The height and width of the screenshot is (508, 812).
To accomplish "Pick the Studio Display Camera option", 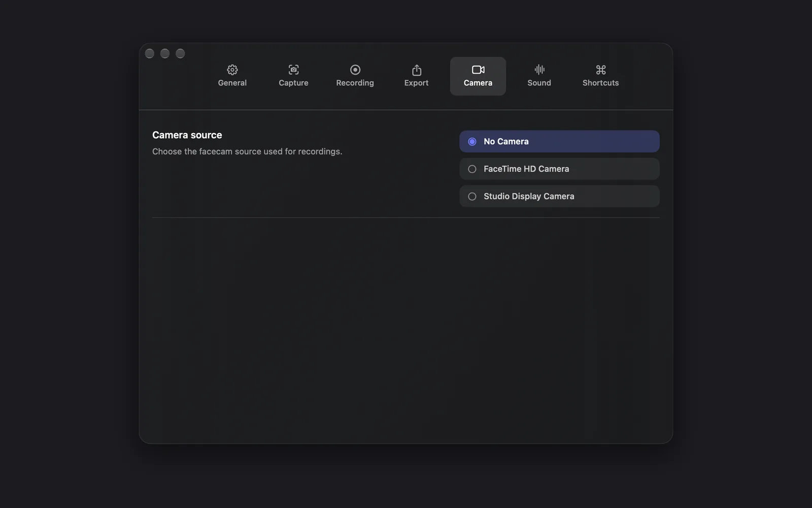I will tap(559, 196).
